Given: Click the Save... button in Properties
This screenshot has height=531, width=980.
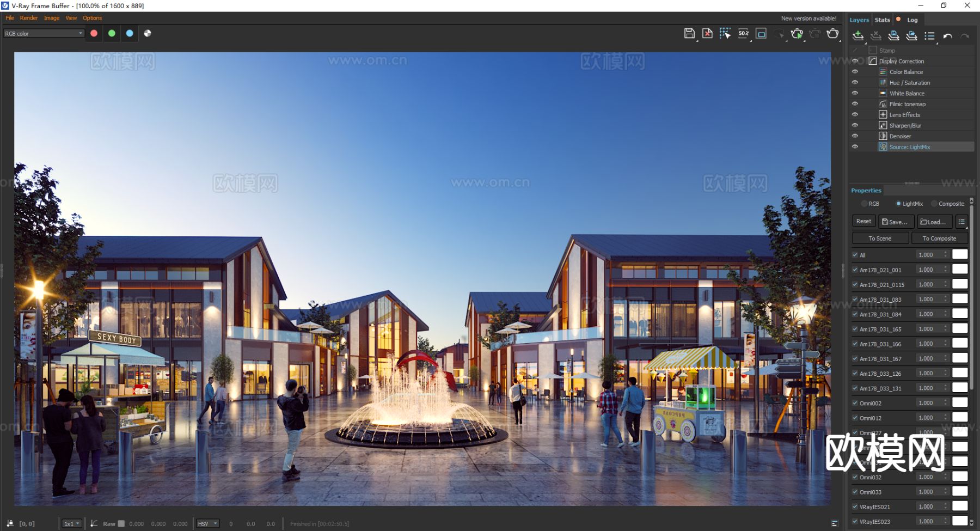Looking at the screenshot, I should point(896,222).
